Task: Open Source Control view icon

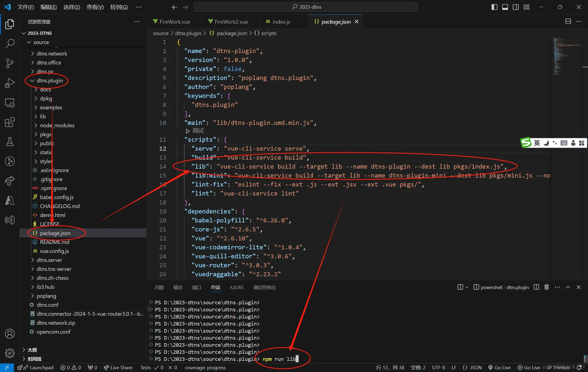Action: pos(10,63)
